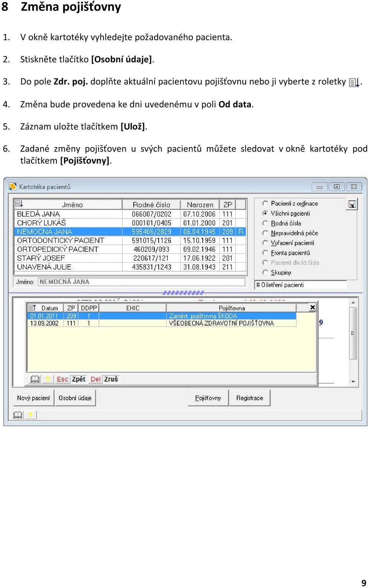Viewport: 368px width, 588px height.
Task: Select patient row STARÝ JOSEF
Action: tap(130, 258)
